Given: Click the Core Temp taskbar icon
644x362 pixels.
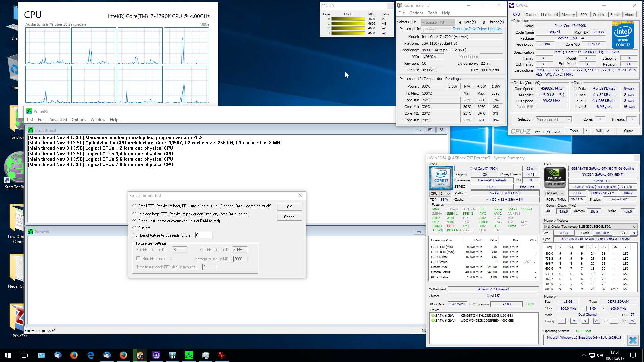Looking at the screenshot, I should (x=140, y=355).
